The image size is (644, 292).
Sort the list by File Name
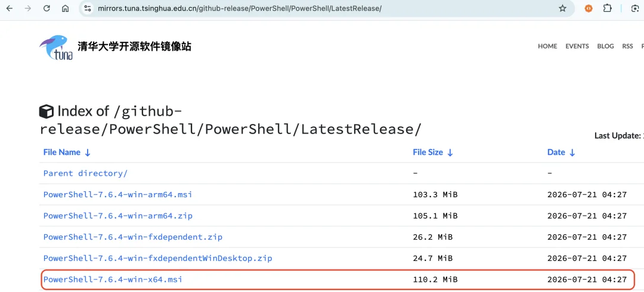pos(67,153)
